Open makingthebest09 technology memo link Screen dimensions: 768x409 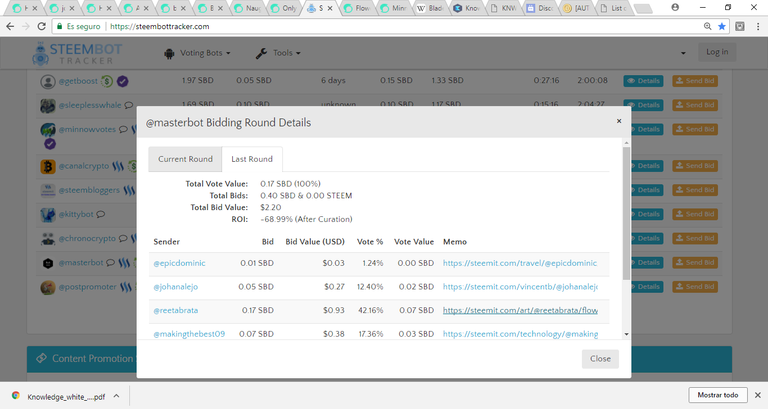(520, 334)
